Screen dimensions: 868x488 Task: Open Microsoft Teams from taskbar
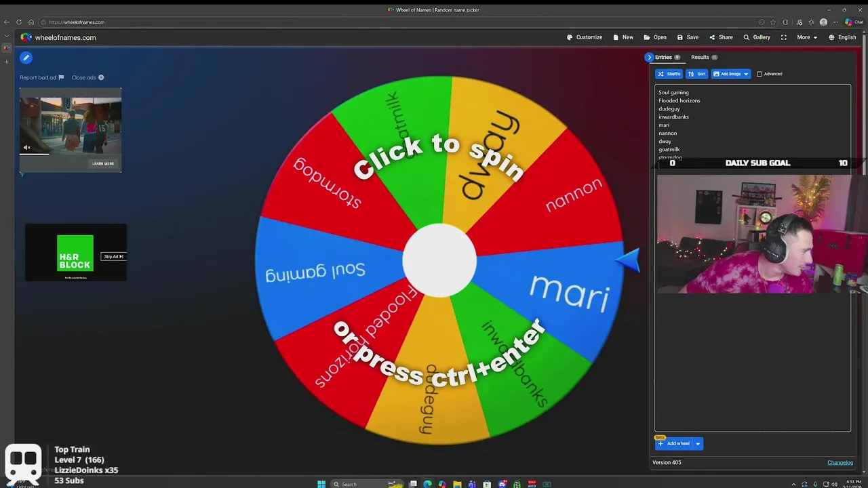pyautogui.click(x=472, y=484)
